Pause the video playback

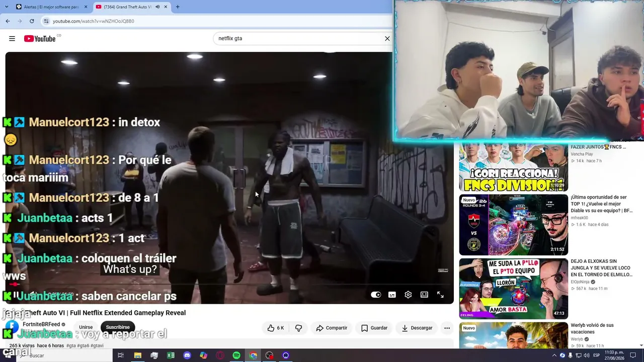16,295
